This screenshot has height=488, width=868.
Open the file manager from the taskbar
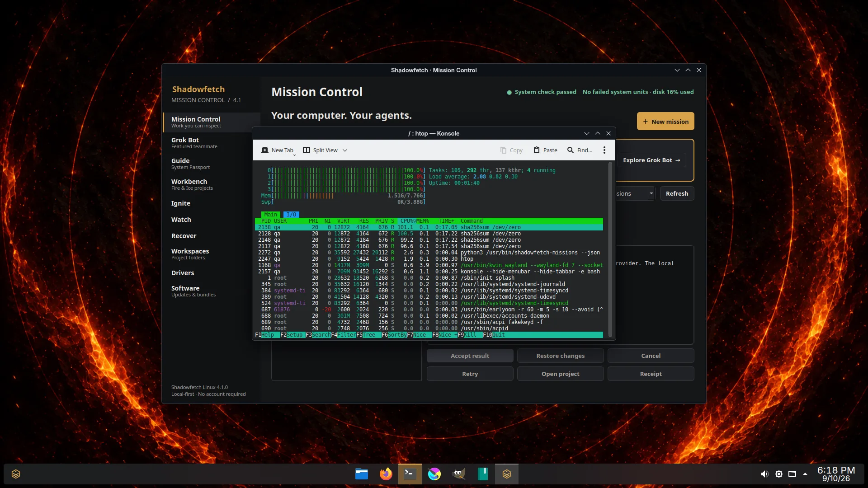click(x=362, y=474)
